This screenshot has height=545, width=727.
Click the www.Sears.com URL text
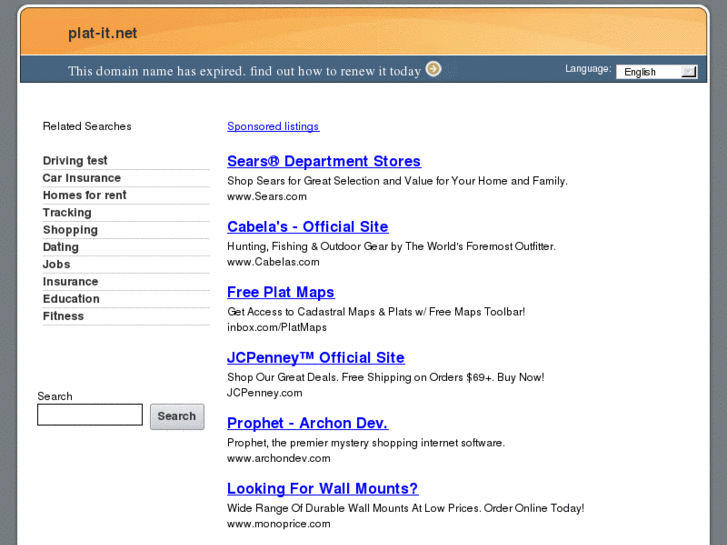pyautogui.click(x=267, y=196)
